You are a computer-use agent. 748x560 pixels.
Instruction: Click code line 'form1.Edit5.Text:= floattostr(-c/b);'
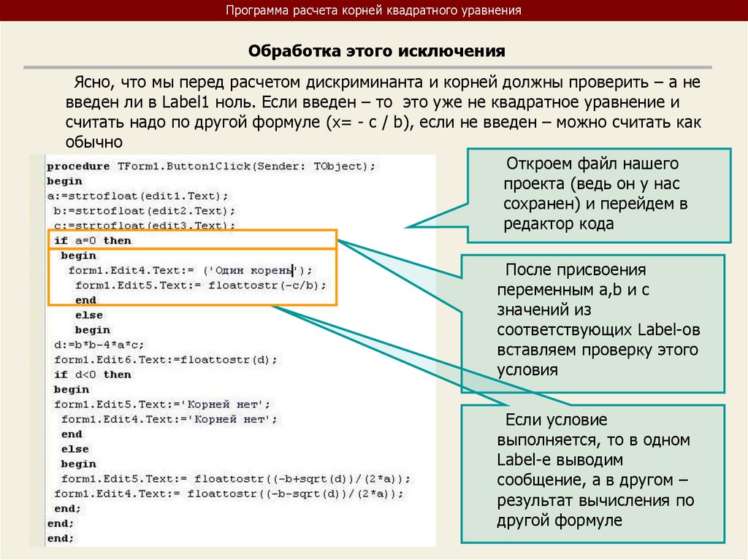pos(200,285)
